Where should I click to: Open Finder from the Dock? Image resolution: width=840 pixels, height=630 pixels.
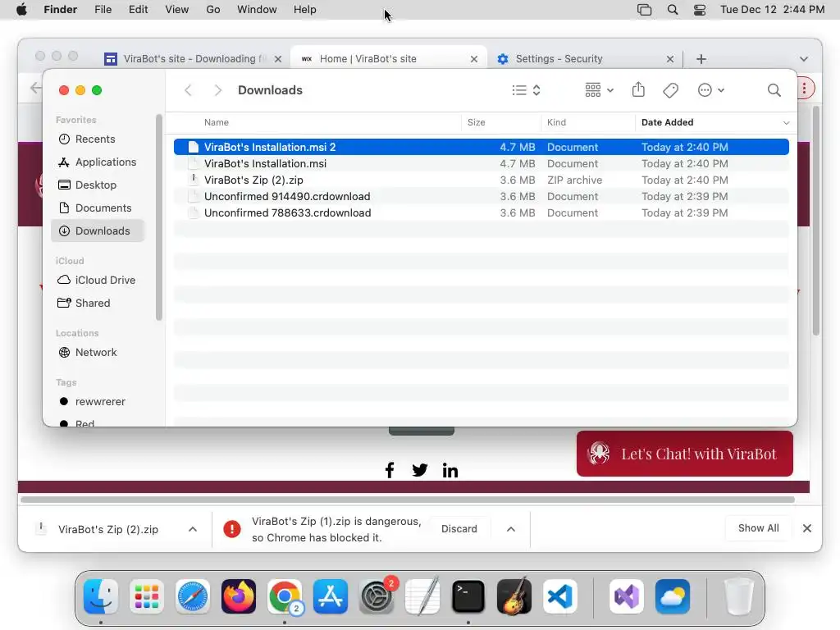click(x=101, y=596)
